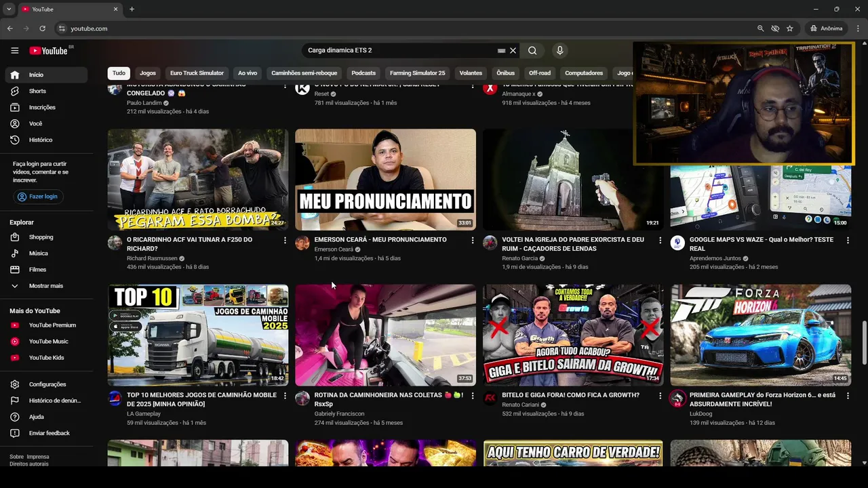
Task: Open options for Top 10 Melhores Jogos video
Action: point(285,396)
